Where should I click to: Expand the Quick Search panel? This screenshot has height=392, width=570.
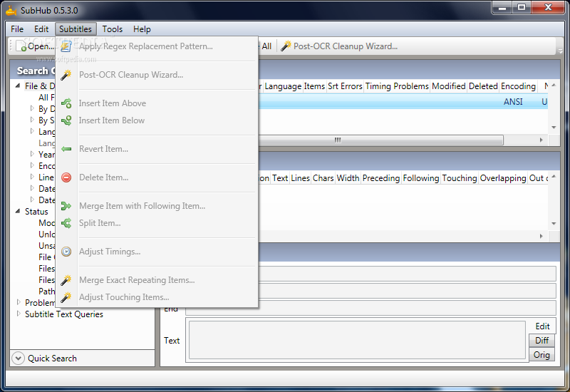click(x=18, y=359)
